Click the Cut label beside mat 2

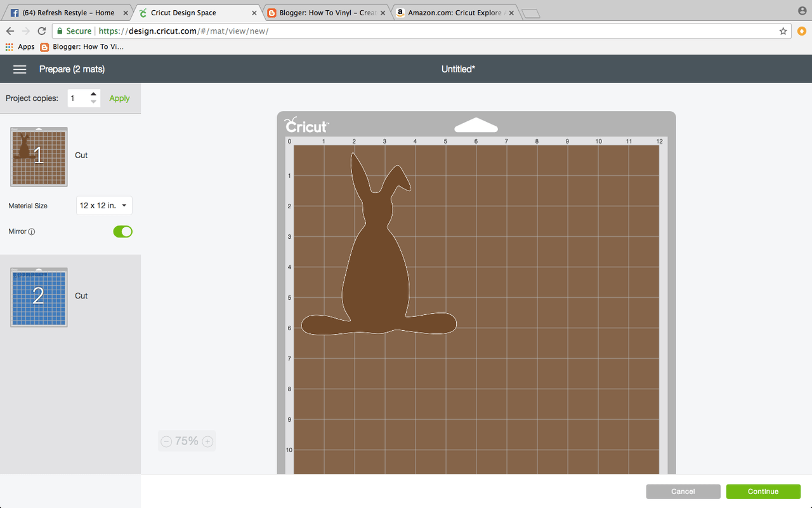pyautogui.click(x=81, y=296)
